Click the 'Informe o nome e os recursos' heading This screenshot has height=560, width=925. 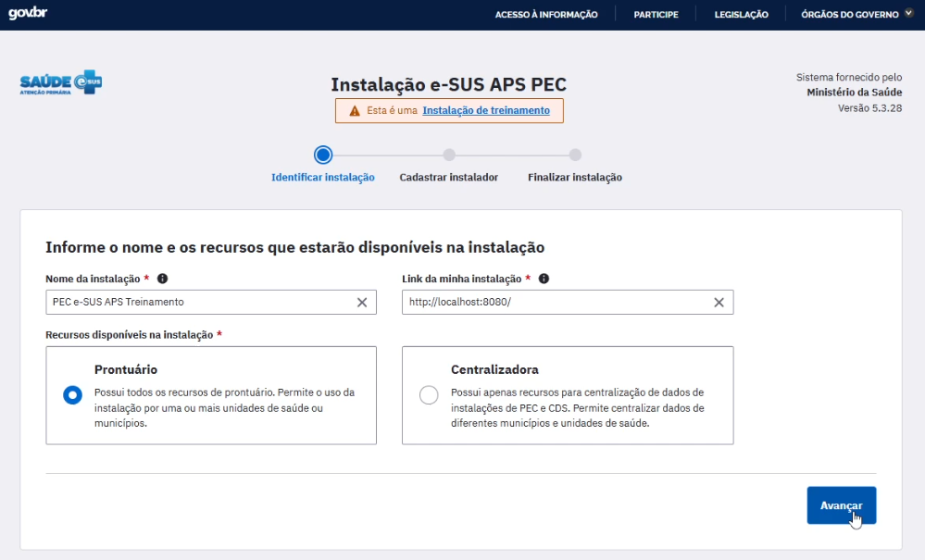point(295,247)
